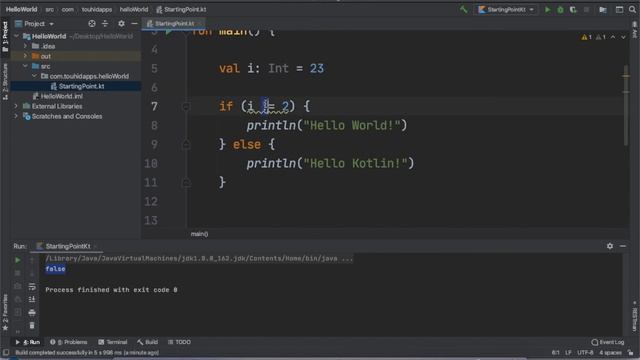Click LF line separator in status bar
Image resolution: width=640 pixels, height=360 pixels.
tap(568, 352)
